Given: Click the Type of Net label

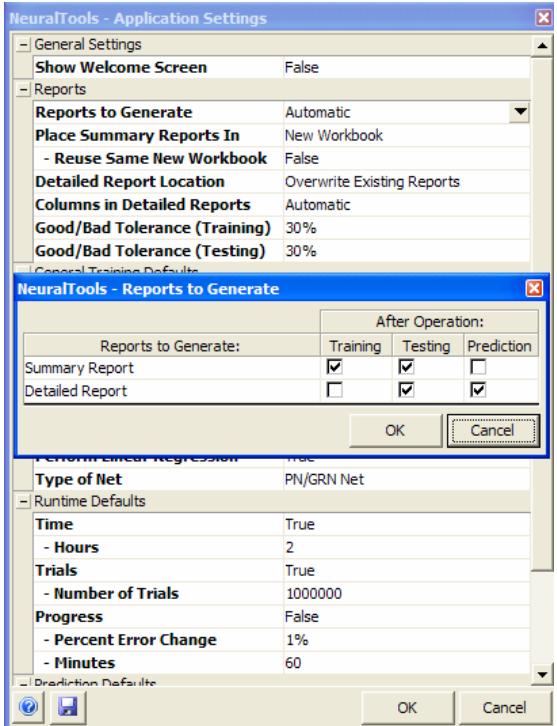Looking at the screenshot, I should tap(79, 480).
